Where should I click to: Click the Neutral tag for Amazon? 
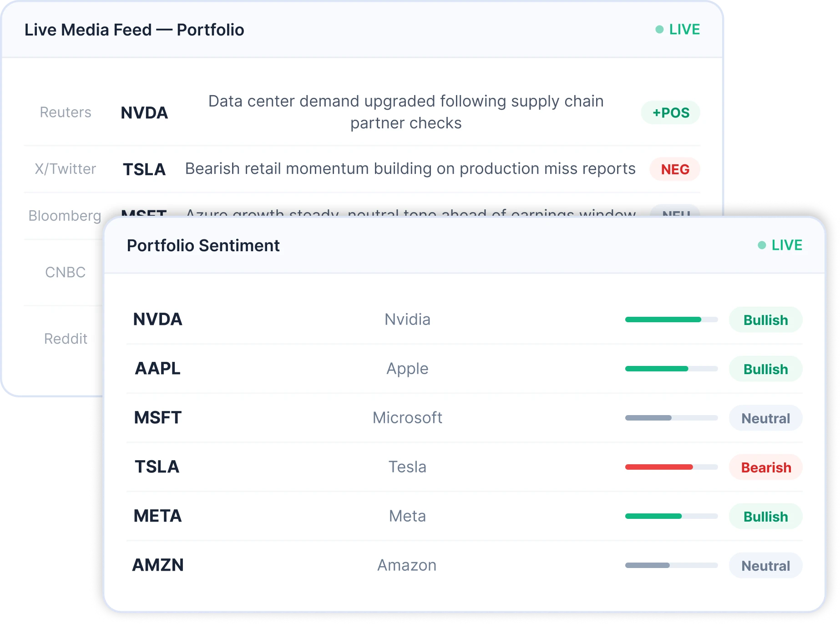[x=765, y=566]
